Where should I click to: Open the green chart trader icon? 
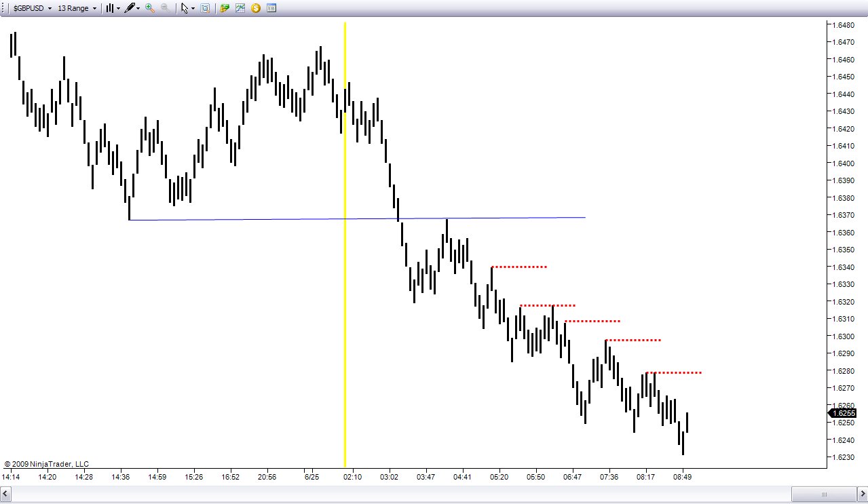(x=225, y=9)
